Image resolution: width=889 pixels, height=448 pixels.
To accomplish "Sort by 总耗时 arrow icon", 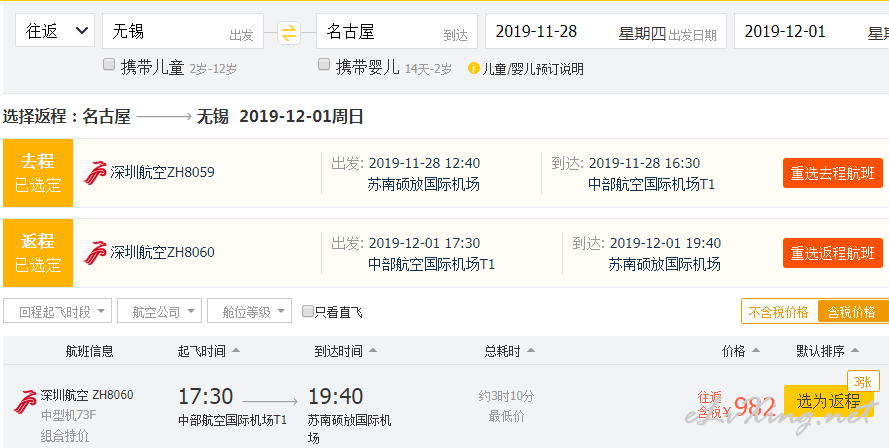I will pos(531,350).
